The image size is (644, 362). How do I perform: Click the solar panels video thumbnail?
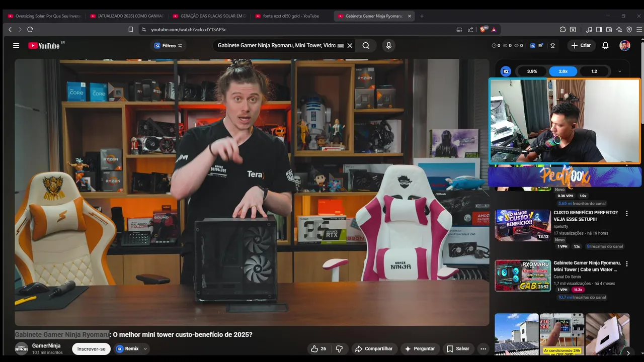[x=517, y=335]
